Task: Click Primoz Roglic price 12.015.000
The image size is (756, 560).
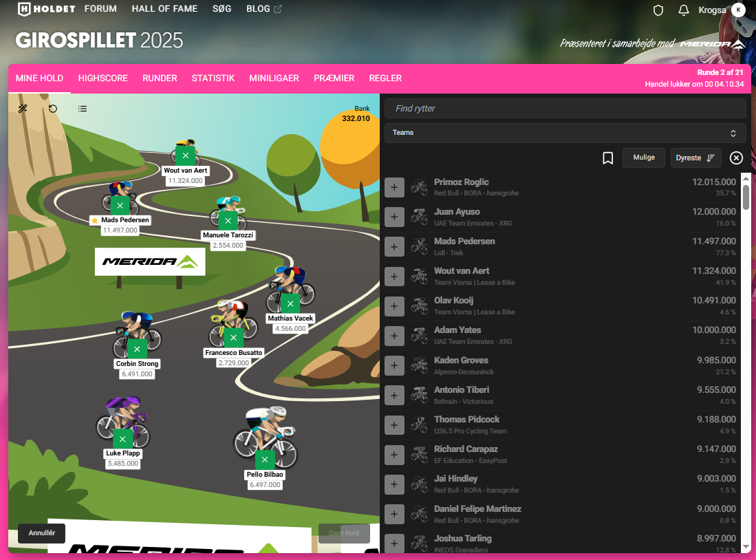Action: [714, 182]
